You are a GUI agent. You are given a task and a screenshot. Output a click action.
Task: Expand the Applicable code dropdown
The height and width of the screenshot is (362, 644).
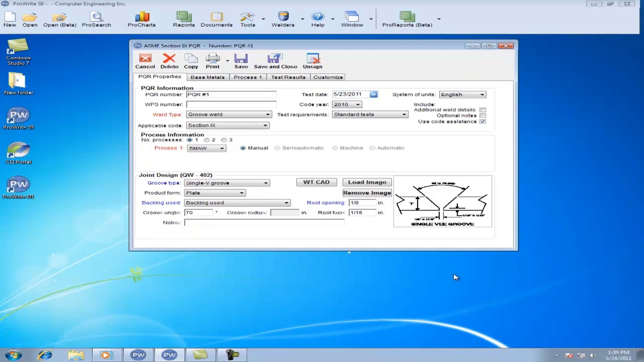(265, 125)
